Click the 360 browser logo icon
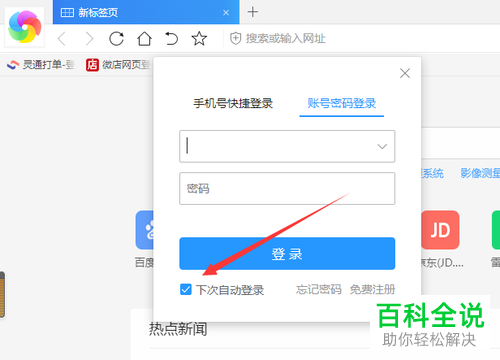Viewport: 500px width, 360px height. pos(25,27)
